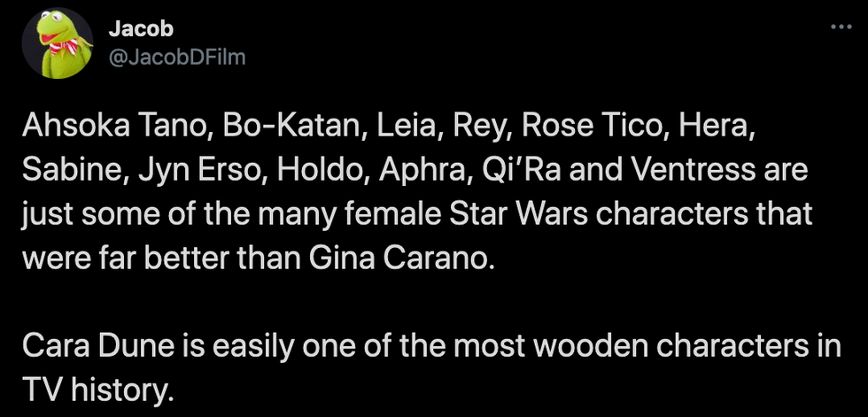Click the @JacobDFilm handle
Image resolution: width=868 pixels, height=417 pixels.
(175, 58)
